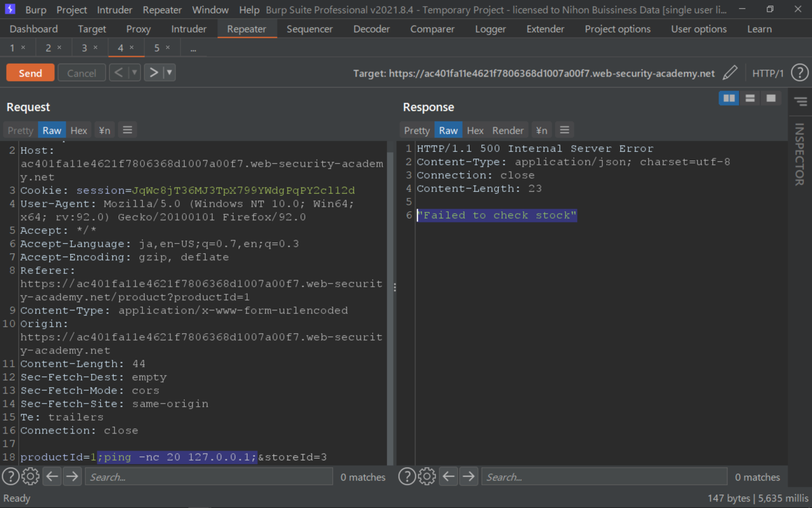Viewport: 812px width, 508px height.
Task: Open Request pane options menu icon
Action: (x=127, y=130)
